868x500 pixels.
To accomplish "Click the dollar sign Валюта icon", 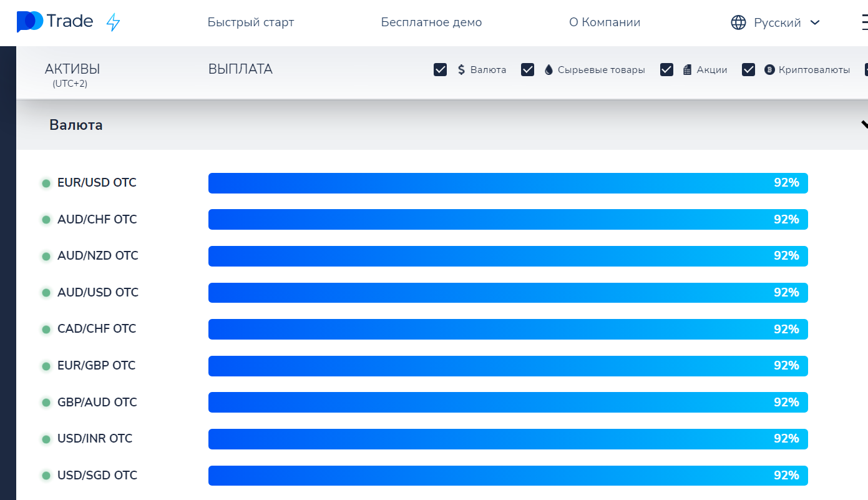I will click(462, 70).
